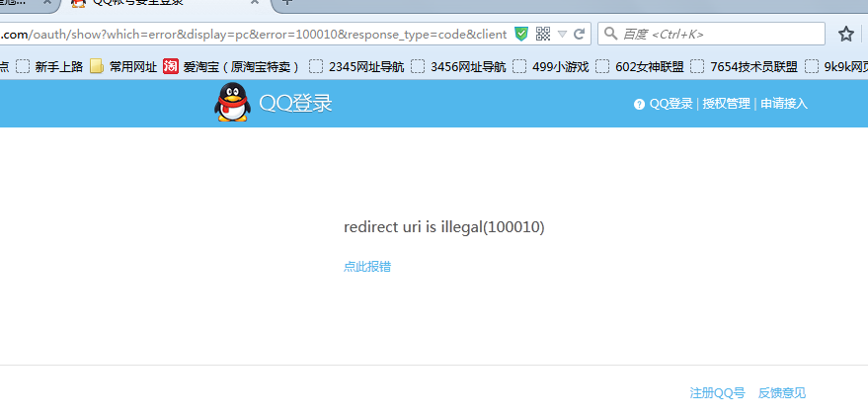Screen dimensions: 868x417
Task: Open a new tab with the plus button
Action: point(286,2)
